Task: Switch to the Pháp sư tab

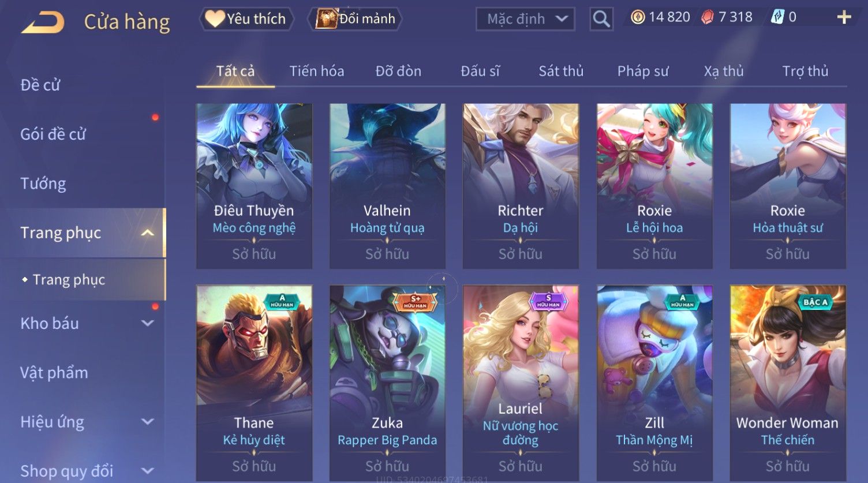Action: click(x=643, y=71)
